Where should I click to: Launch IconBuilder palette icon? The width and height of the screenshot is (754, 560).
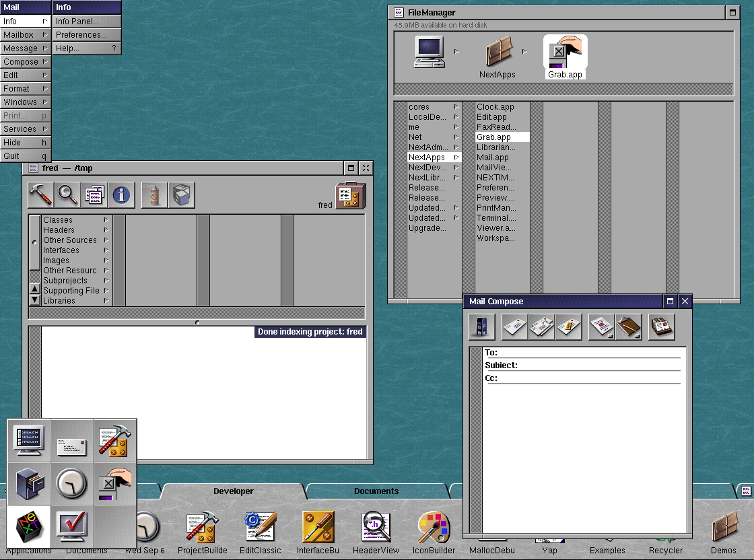(x=434, y=528)
